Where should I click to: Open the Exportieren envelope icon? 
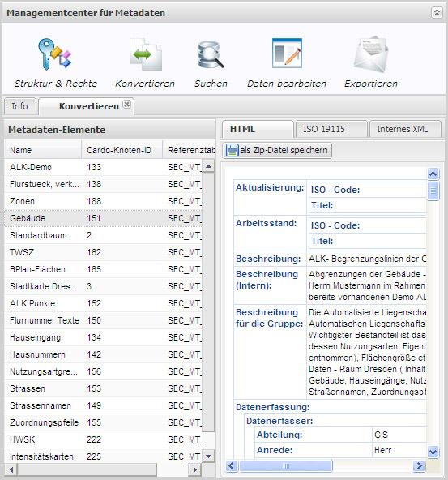pos(370,54)
